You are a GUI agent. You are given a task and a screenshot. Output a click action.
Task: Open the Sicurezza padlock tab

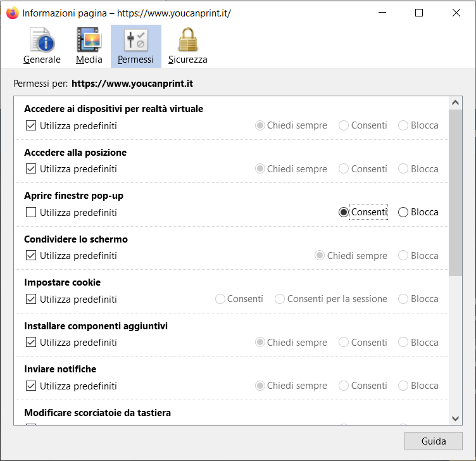[x=187, y=46]
